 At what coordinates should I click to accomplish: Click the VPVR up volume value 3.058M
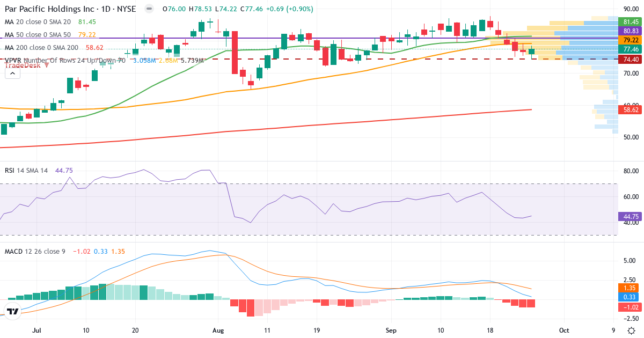point(144,61)
